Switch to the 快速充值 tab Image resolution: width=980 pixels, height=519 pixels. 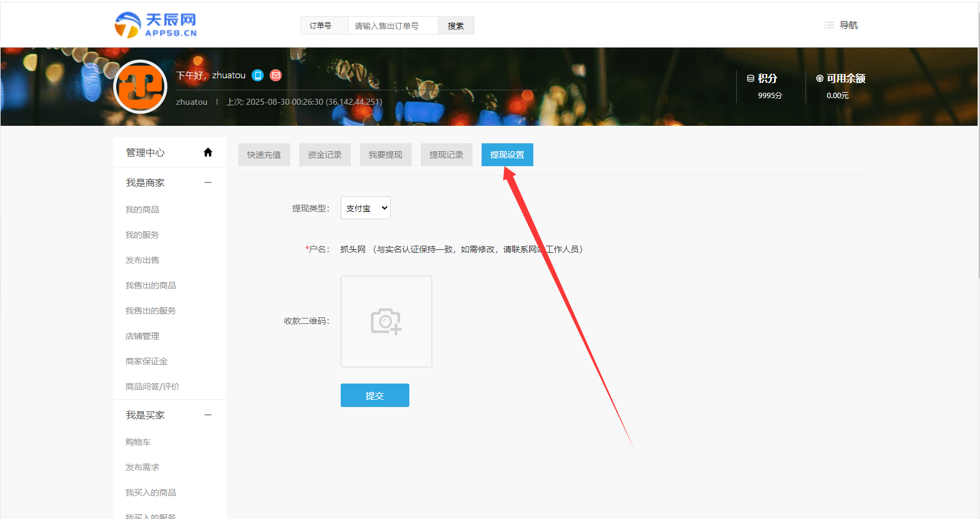click(x=264, y=155)
